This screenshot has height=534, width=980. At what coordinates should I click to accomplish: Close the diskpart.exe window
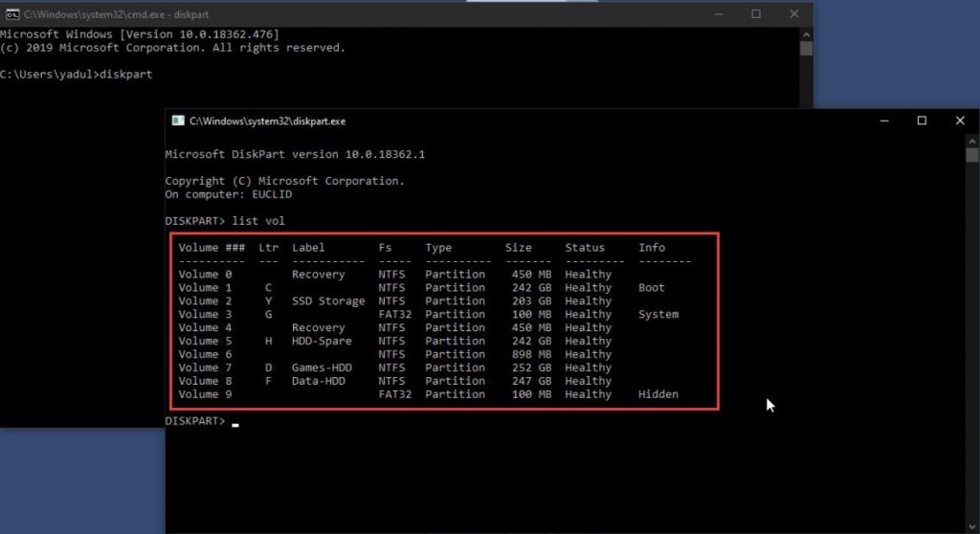pos(960,121)
